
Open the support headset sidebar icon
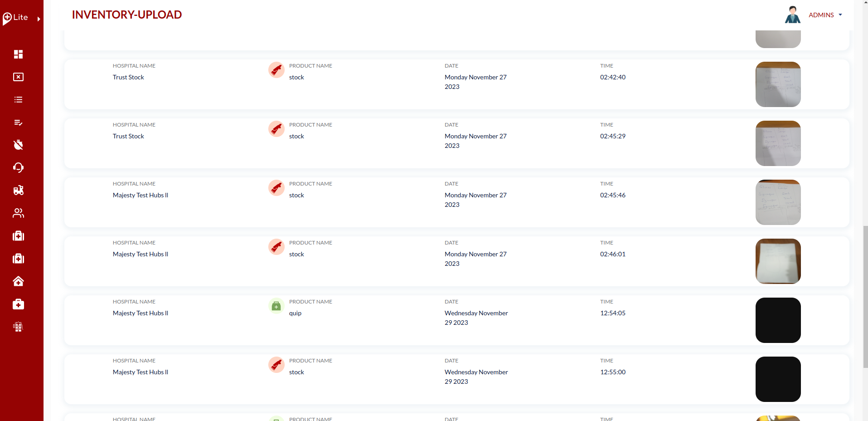18,168
